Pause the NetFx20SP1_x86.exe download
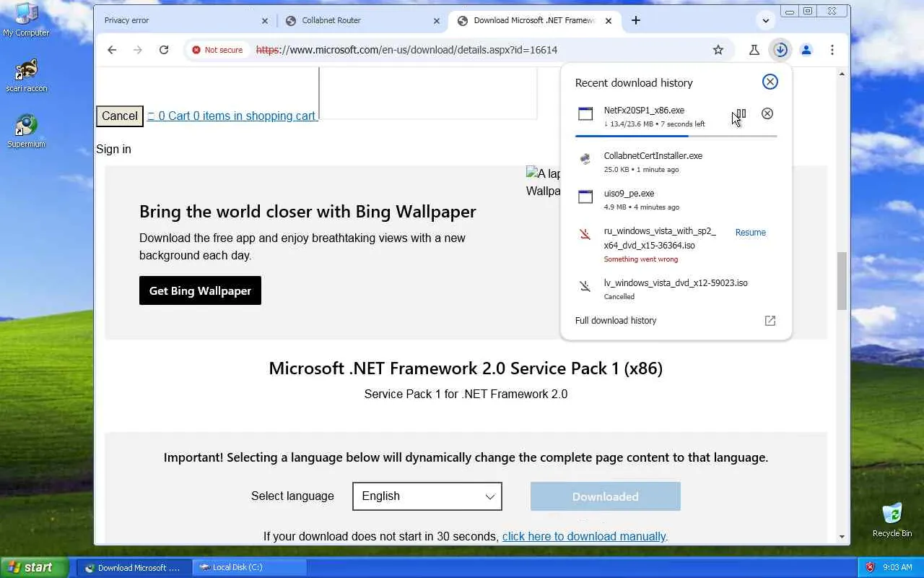Image resolution: width=924 pixels, height=578 pixels. [741, 113]
